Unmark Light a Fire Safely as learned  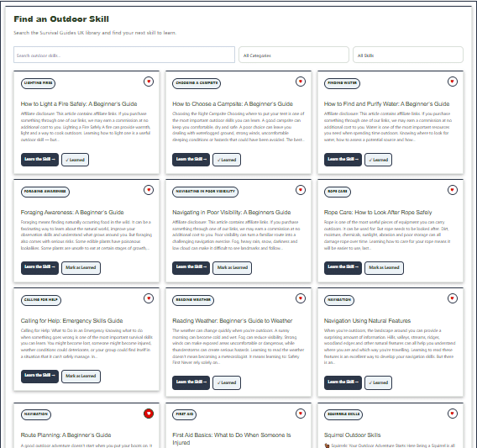pyautogui.click(x=75, y=160)
